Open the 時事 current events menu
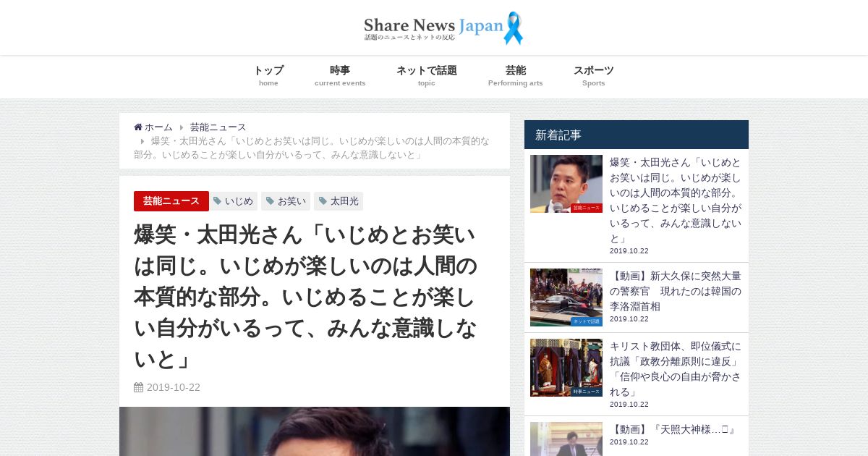Viewport: 868px width, 456px height. [340, 76]
